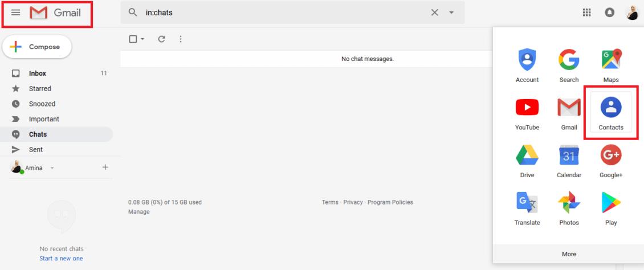The width and height of the screenshot is (644, 270).
Task: Click the search mail input field
Action: coord(285,13)
